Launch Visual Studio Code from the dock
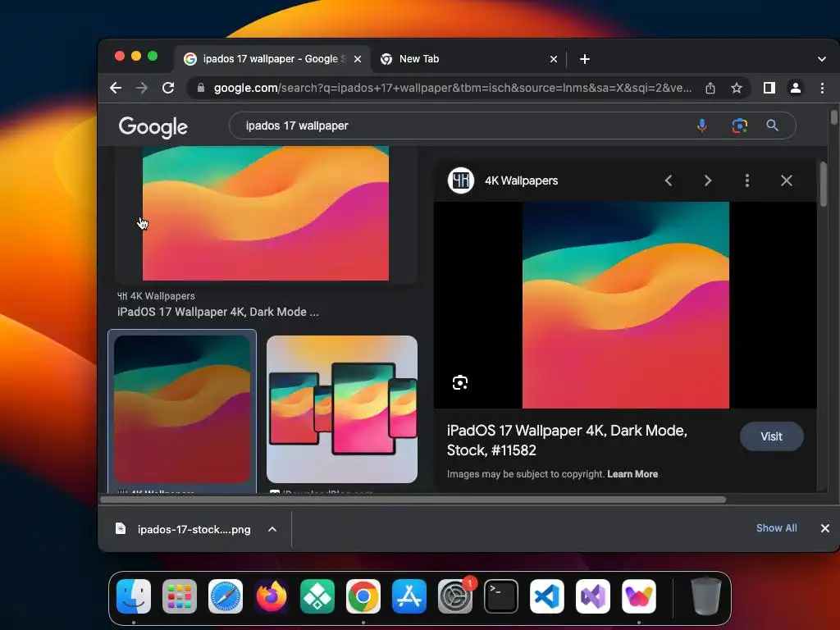Viewport: 840px width, 630px height. 547,596
